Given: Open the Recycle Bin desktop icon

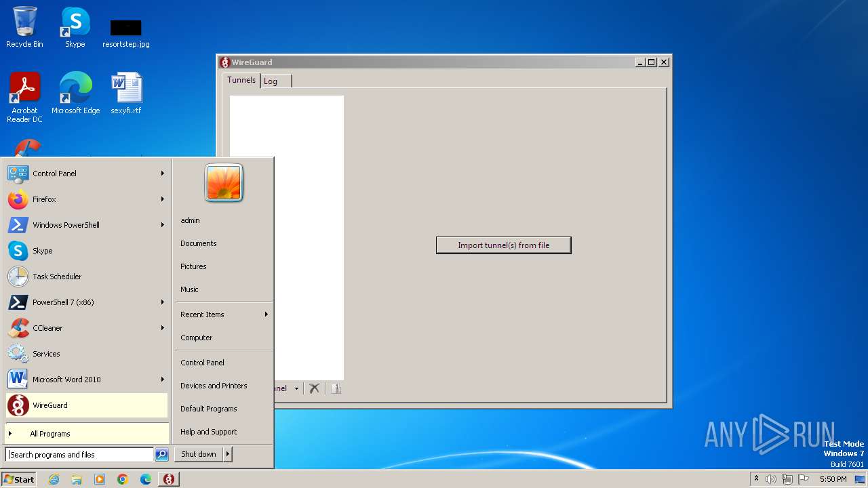Looking at the screenshot, I should pos(24,27).
